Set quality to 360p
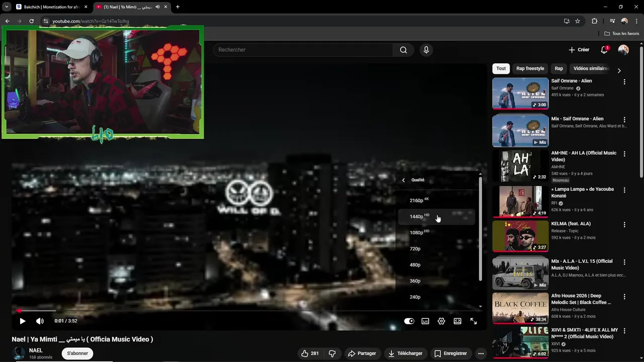This screenshot has height=362, width=644. (x=436, y=281)
